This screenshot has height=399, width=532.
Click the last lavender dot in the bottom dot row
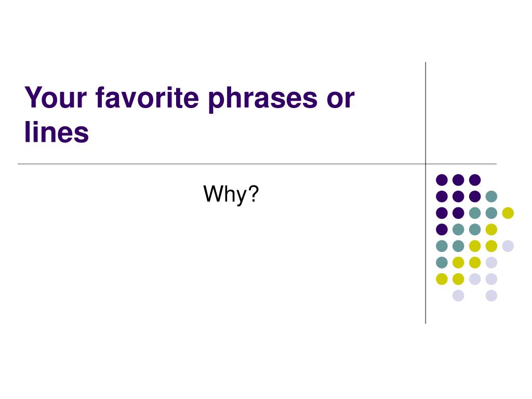click(491, 296)
